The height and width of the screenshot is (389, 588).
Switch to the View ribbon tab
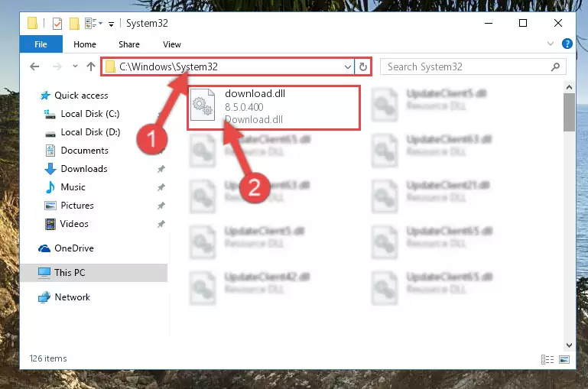(172, 44)
